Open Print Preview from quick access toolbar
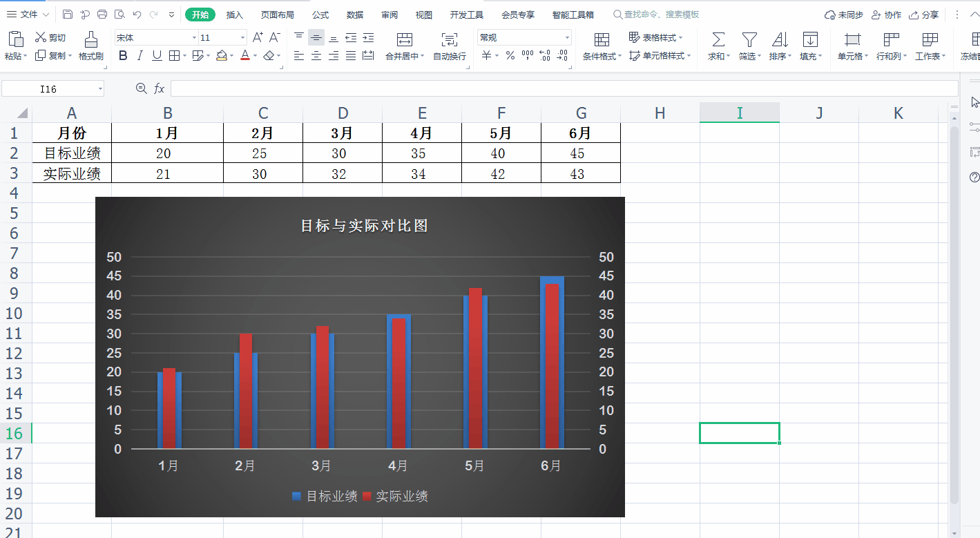This screenshot has height=538, width=980. 119,15
